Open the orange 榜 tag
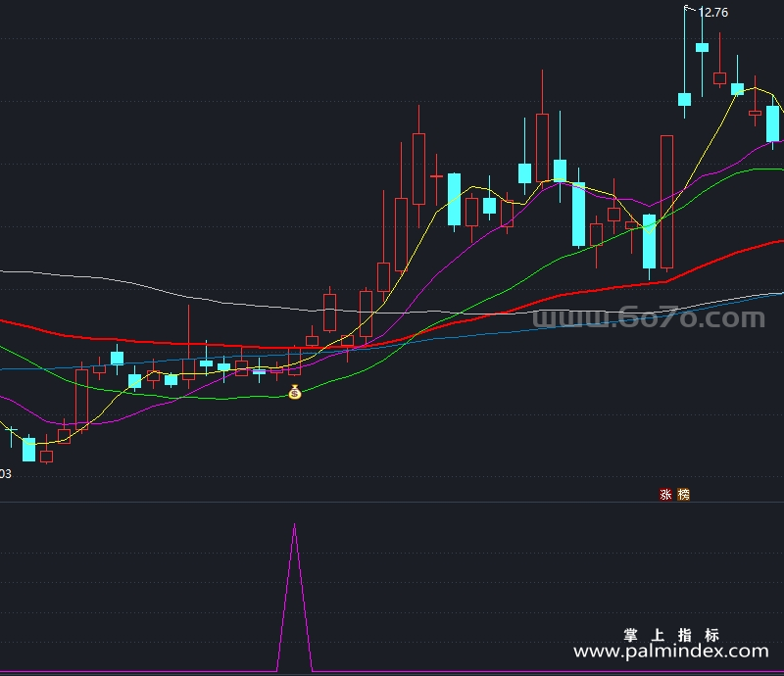This screenshot has width=784, height=676. point(683,495)
